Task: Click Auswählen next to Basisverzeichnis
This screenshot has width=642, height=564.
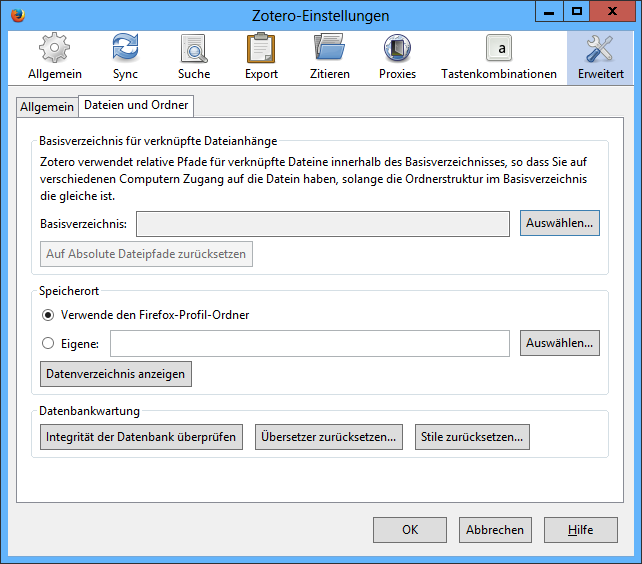Action: (x=560, y=223)
